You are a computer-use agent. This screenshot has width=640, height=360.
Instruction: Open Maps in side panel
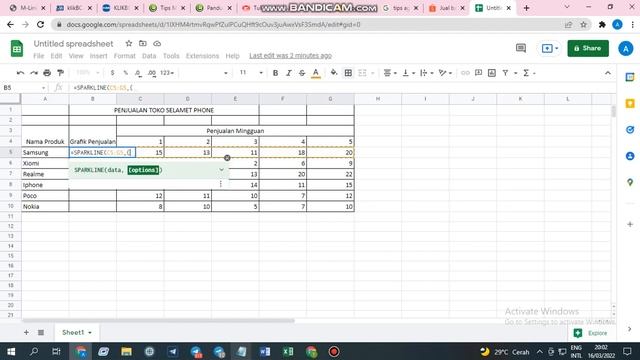coord(630,182)
